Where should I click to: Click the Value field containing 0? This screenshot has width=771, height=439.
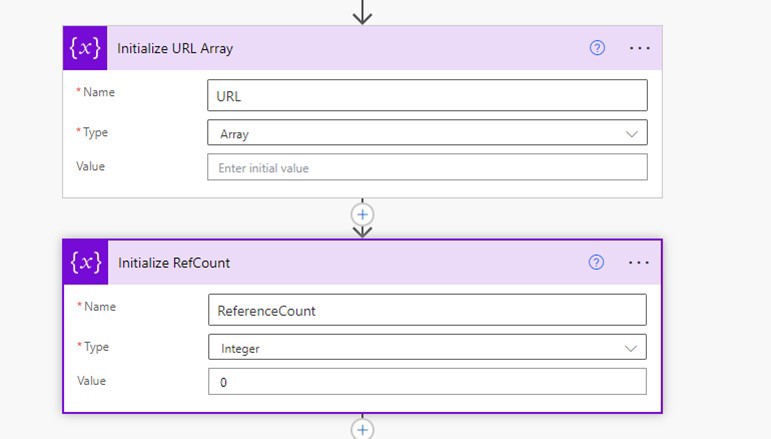point(426,382)
